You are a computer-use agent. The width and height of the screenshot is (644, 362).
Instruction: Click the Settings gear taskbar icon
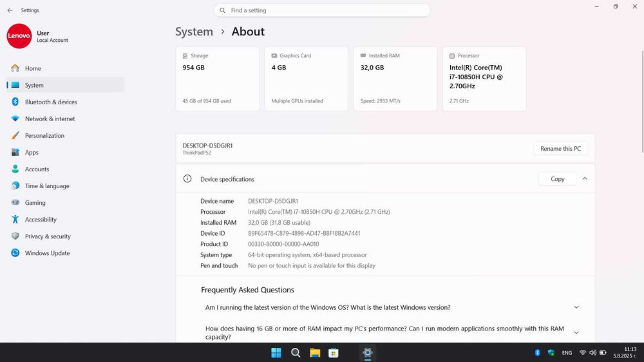368,352
